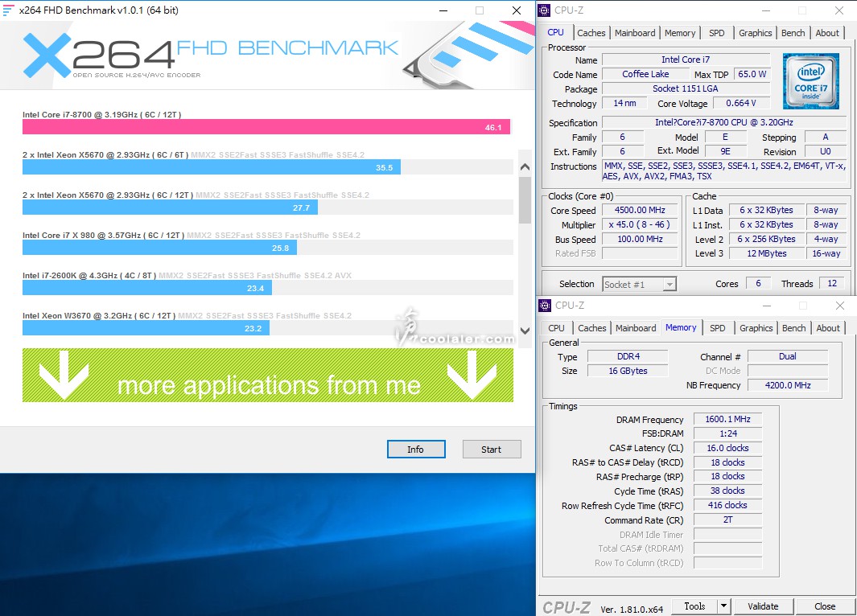The height and width of the screenshot is (616, 857).
Task: Click the pink Intel Core i7-8700 result bar
Action: pos(266,127)
